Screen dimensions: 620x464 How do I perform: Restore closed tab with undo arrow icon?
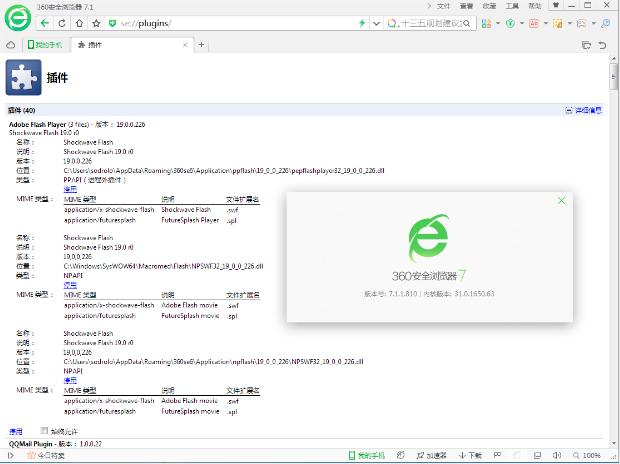click(602, 45)
